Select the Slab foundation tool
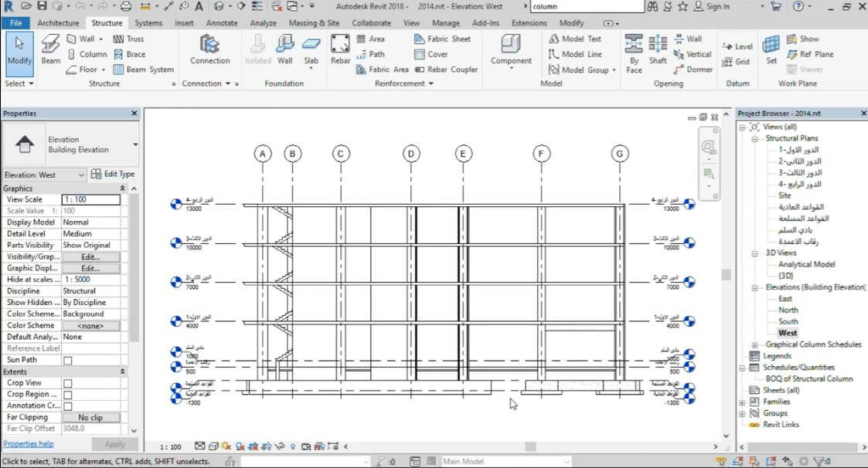The width and height of the screenshot is (868, 468). click(311, 49)
